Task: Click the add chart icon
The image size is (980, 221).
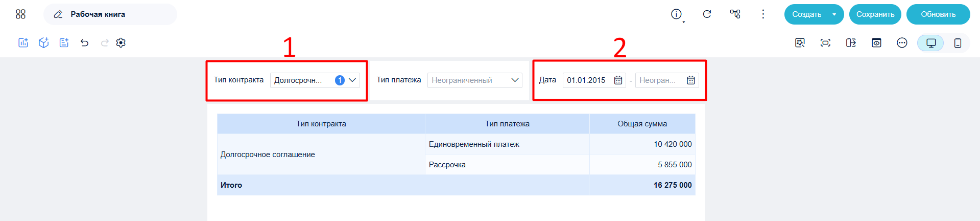Action: pos(23,43)
